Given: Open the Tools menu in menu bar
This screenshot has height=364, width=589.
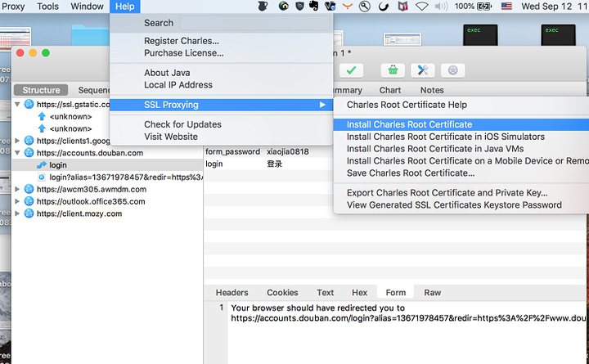Looking at the screenshot, I should pos(47,6).
